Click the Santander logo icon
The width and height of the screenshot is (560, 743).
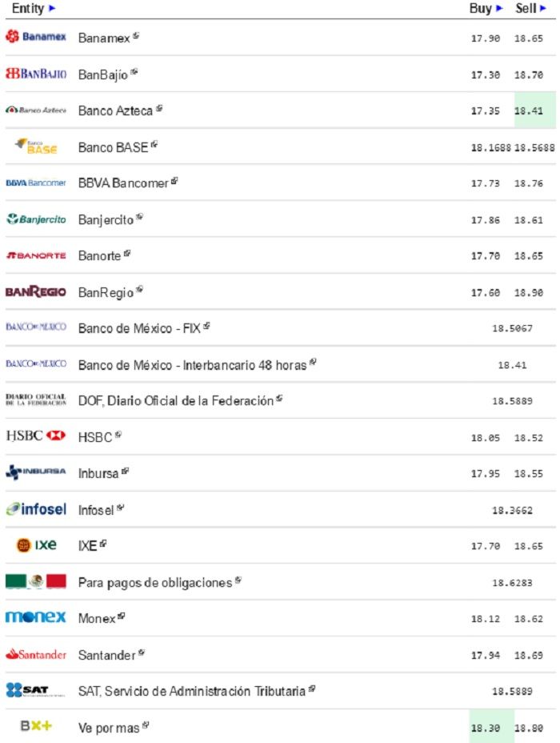35,655
